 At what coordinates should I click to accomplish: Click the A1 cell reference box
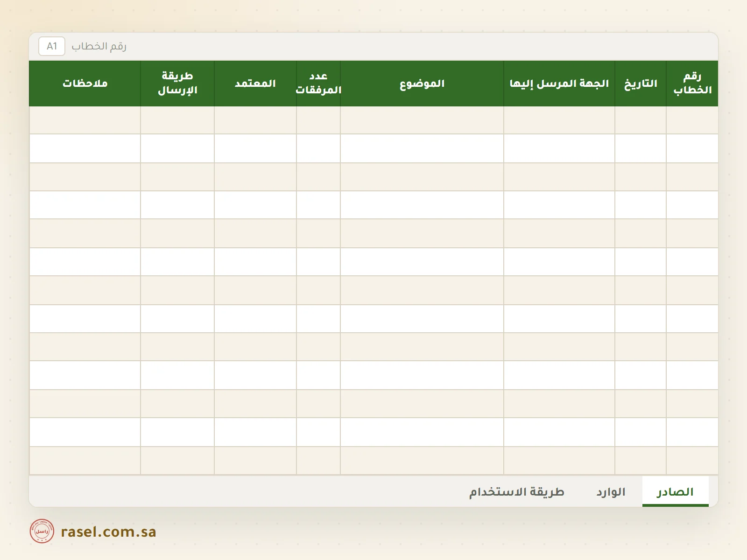(52, 46)
